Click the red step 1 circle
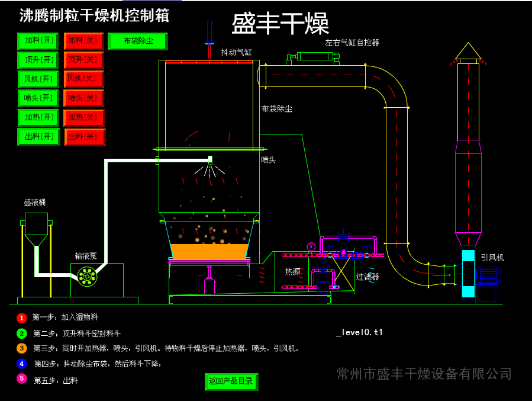 click(x=22, y=318)
